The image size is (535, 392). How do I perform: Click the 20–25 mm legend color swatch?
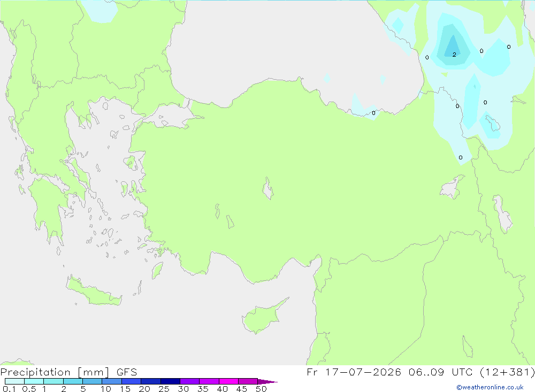151,381
